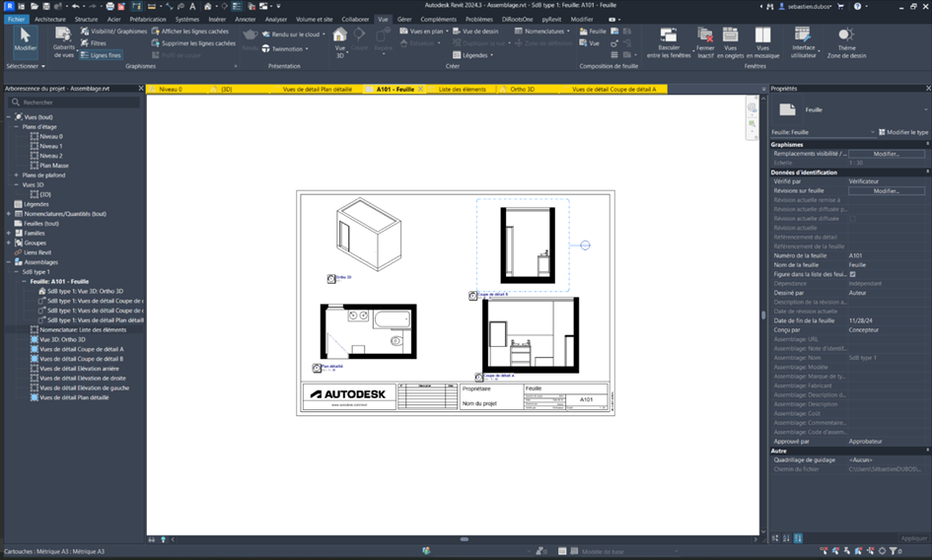The image size is (932, 560).
Task: Toggle 'Figure dans la liste' checkbox
Action: click(x=853, y=274)
